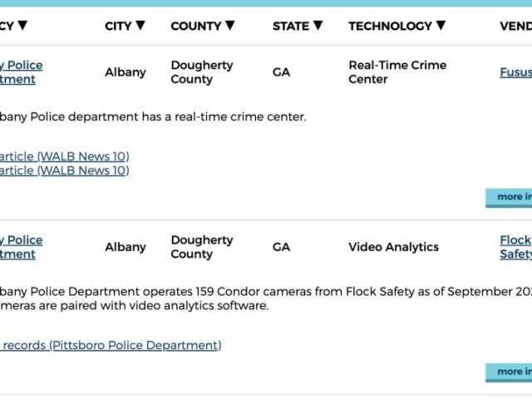532x399 pixels.
Task: Open the Flock Safety vendor link
Action: tap(515, 247)
